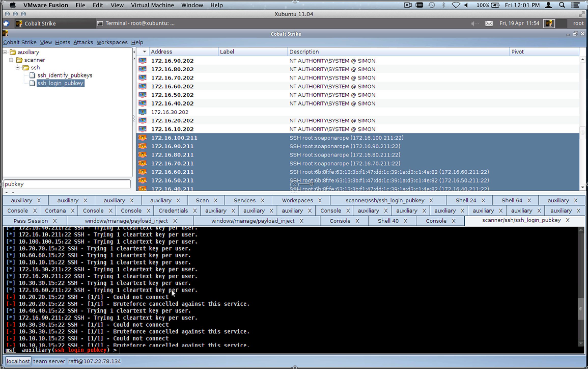Click the Xubuntu applications menu mouse icon
Viewport: 588px width, 369px height.
tap(6, 23)
